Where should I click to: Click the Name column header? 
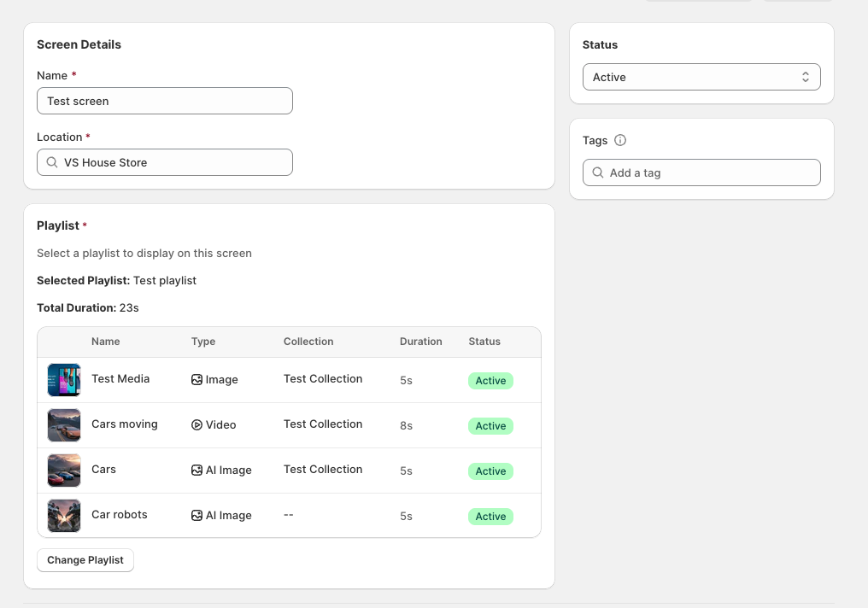(x=105, y=342)
